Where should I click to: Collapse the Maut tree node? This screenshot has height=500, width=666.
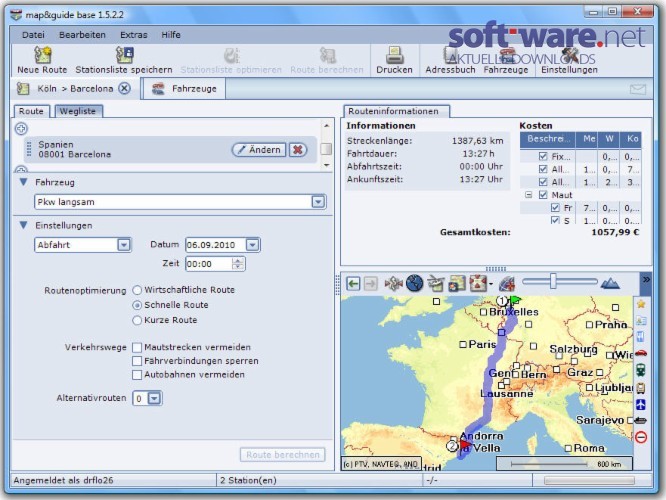pos(528,195)
